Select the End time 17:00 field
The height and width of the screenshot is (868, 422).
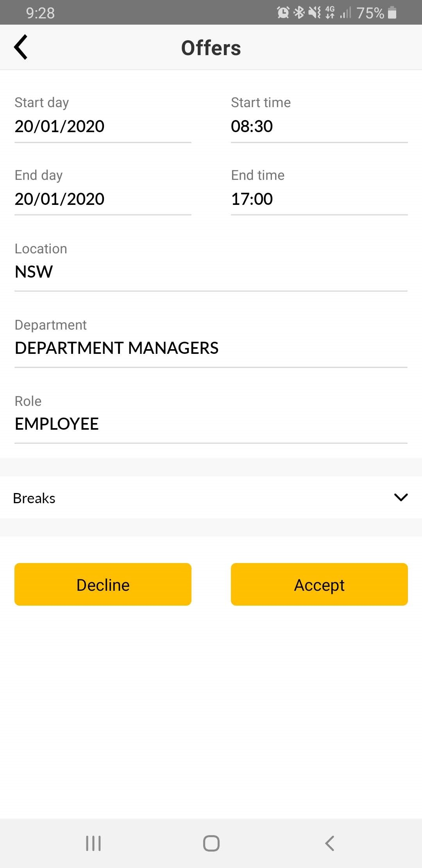coord(319,199)
